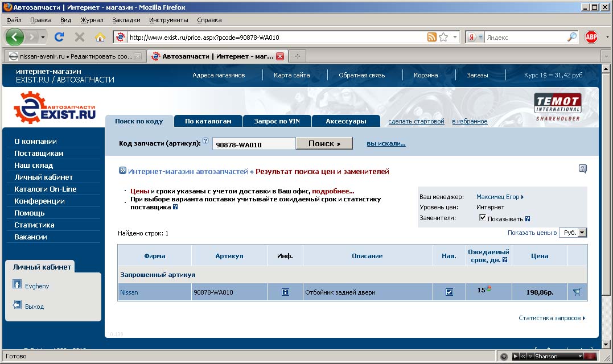Click the help icon after the word поставщика

(175, 207)
